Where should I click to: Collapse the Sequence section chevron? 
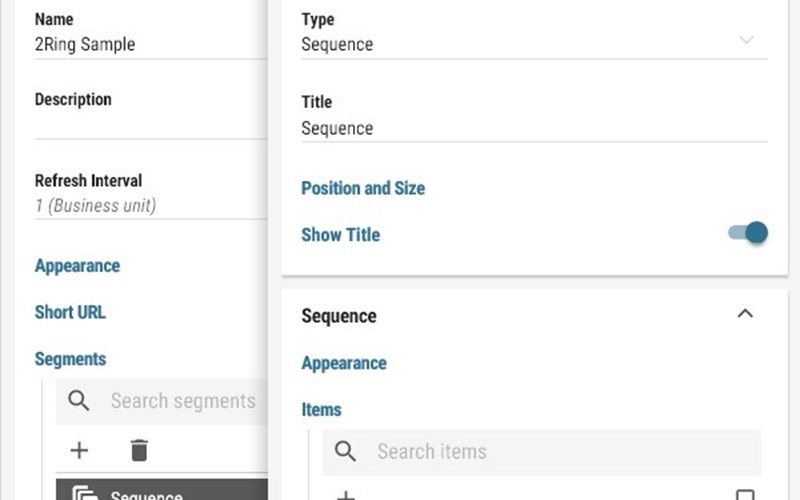pyautogui.click(x=744, y=314)
